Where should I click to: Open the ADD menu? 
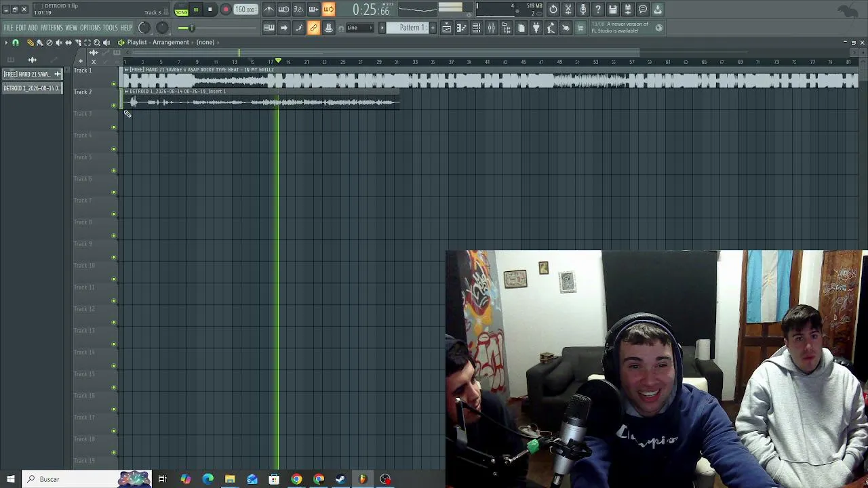33,28
